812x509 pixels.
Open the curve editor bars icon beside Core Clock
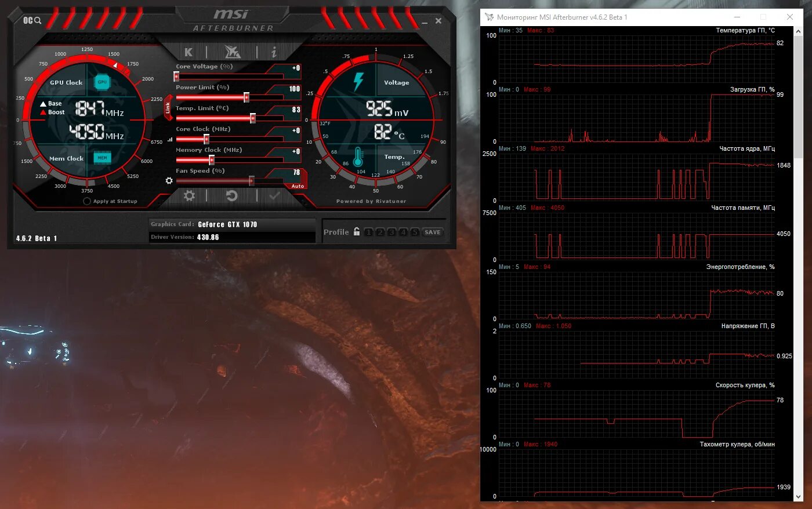click(x=170, y=139)
